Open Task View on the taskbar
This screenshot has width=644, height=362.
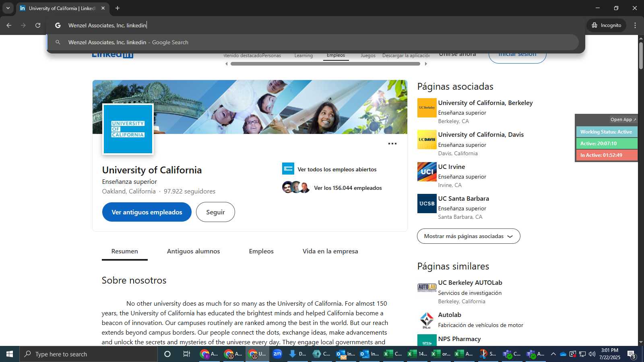pos(187,354)
